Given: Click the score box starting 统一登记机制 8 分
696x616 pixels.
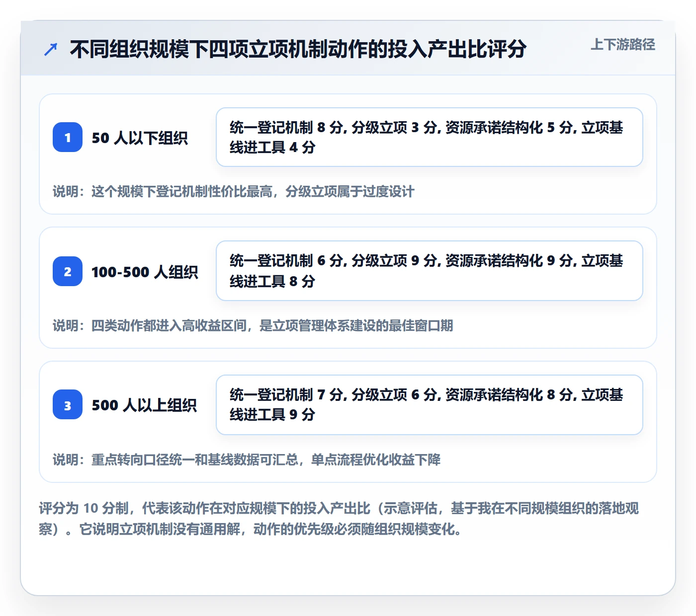Looking at the screenshot, I should pyautogui.click(x=430, y=137).
